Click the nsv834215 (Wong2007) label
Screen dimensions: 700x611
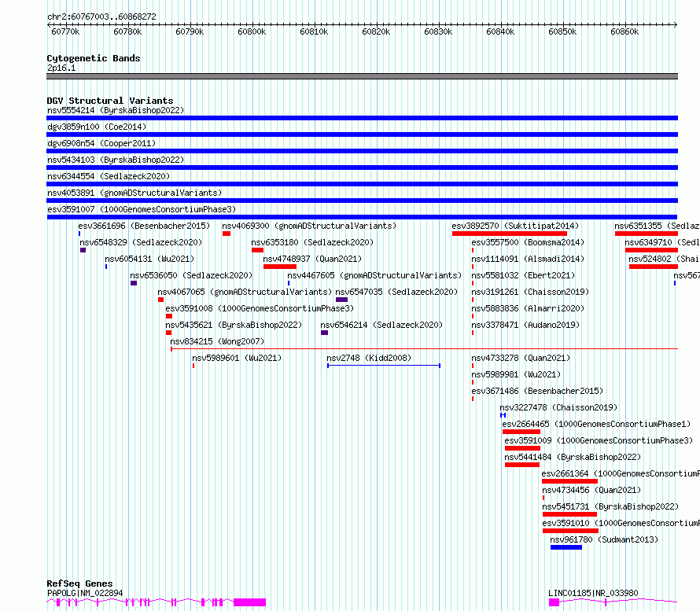pyautogui.click(x=217, y=341)
